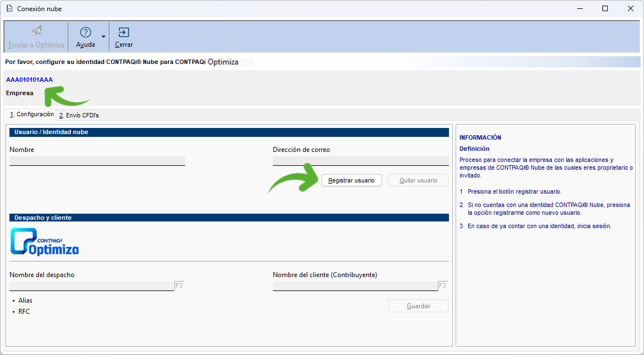This screenshot has width=644, height=355.
Task: Select the Nombre del despacho field
Action: pyautogui.click(x=92, y=286)
